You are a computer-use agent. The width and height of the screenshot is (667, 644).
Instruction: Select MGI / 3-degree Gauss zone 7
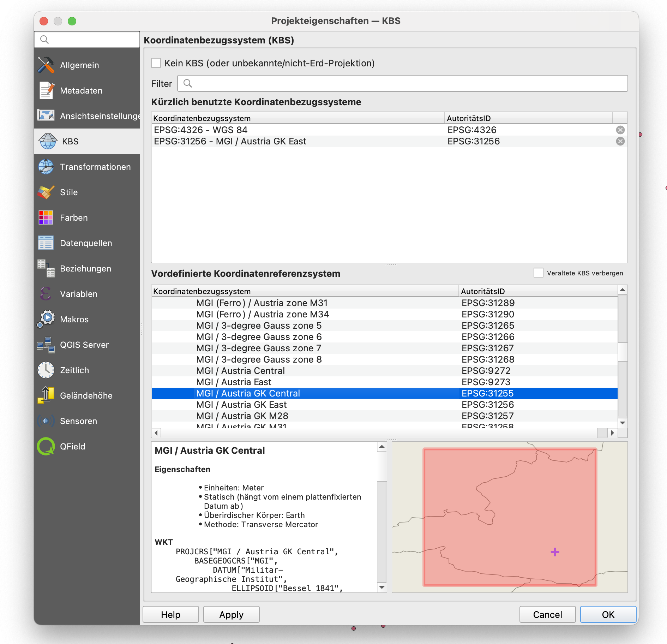click(x=384, y=348)
